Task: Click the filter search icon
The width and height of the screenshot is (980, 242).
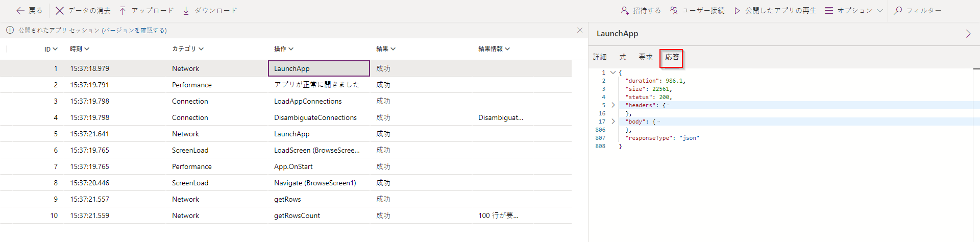Action: tap(898, 11)
